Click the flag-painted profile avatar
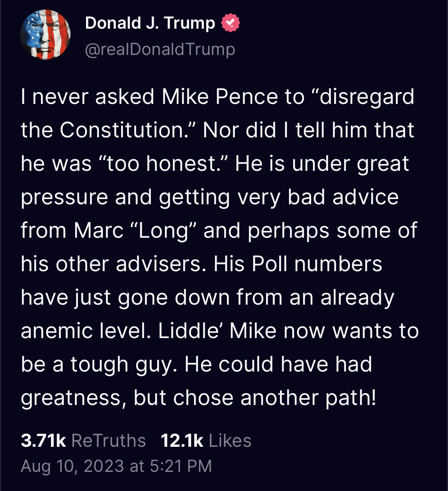The width and height of the screenshot is (448, 491). (x=45, y=35)
